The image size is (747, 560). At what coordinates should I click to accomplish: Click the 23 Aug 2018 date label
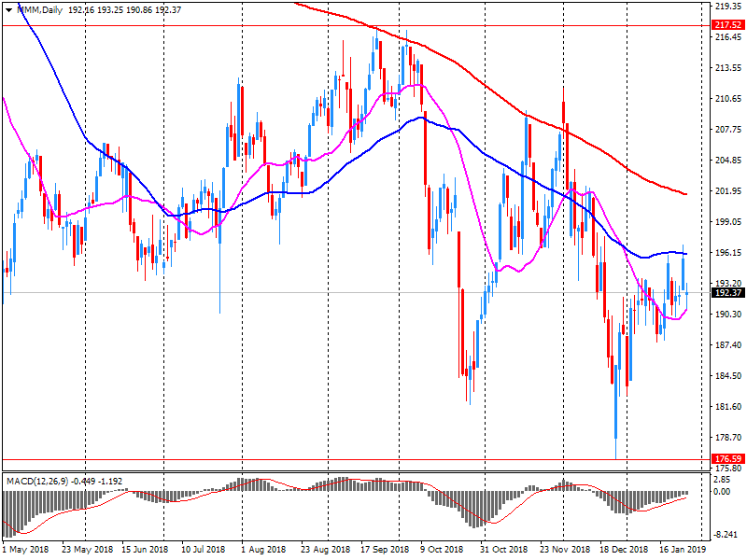click(325, 549)
